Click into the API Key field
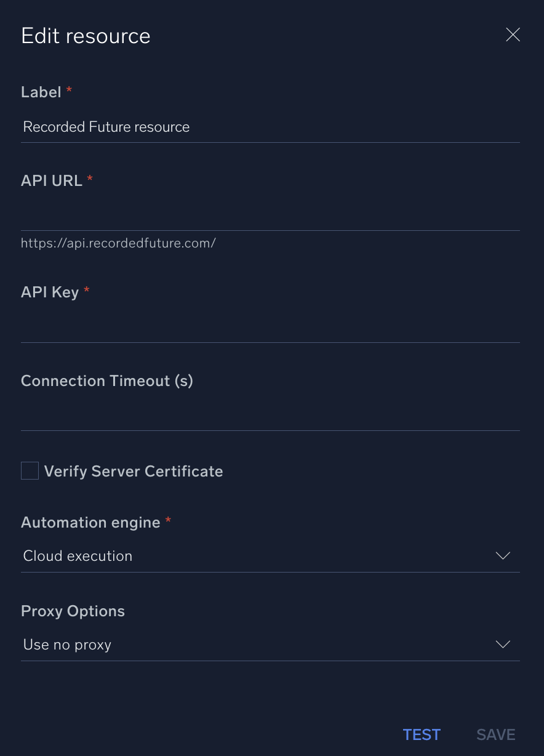The image size is (544, 756). [270, 328]
